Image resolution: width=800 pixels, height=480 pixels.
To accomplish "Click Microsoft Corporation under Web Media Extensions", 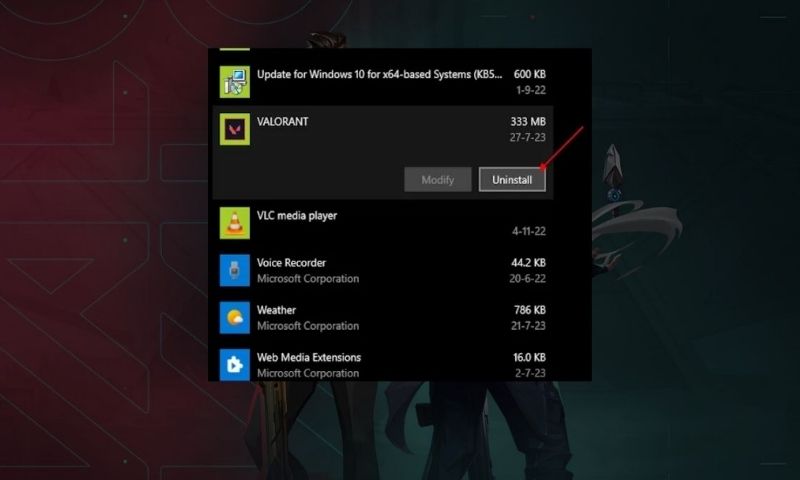I will [308, 373].
